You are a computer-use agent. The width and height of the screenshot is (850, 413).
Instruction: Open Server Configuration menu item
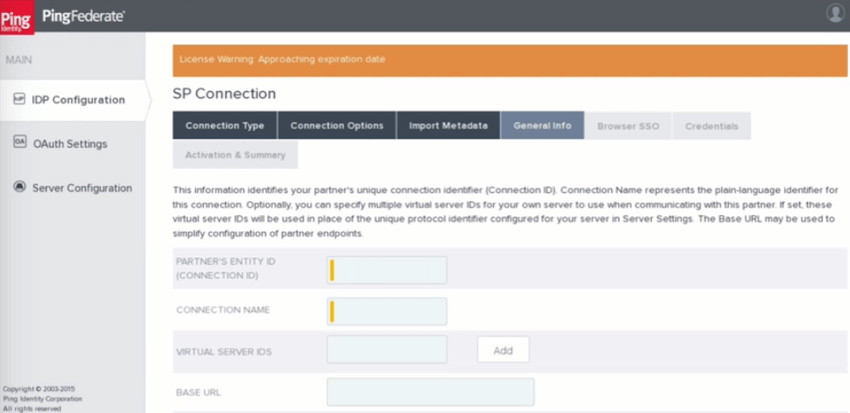(x=82, y=188)
